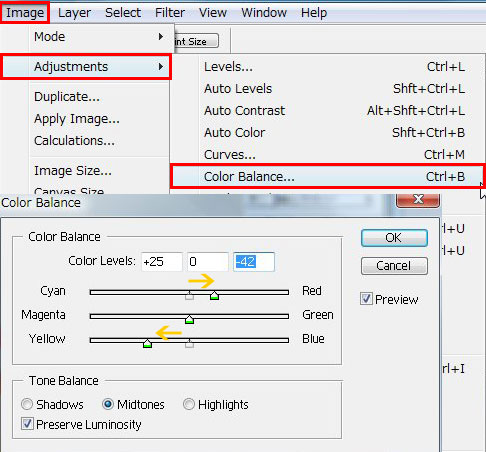Open the Image menu
Image resolution: width=486 pixels, height=452 pixels.
[25, 13]
